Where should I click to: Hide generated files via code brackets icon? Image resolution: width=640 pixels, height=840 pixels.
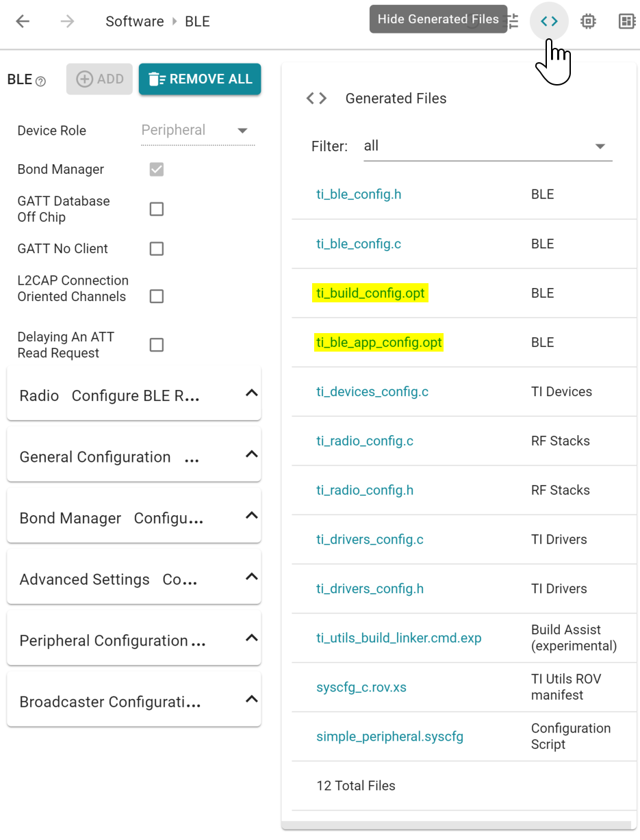click(x=549, y=21)
